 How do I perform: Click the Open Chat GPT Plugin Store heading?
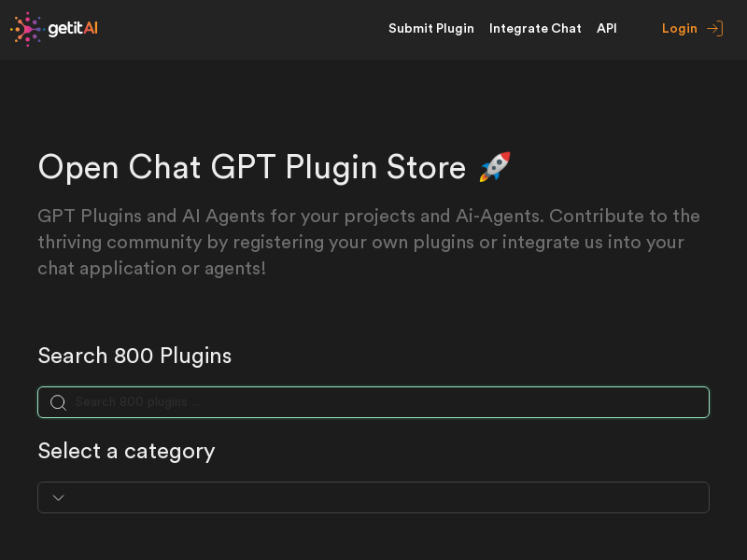(251, 167)
